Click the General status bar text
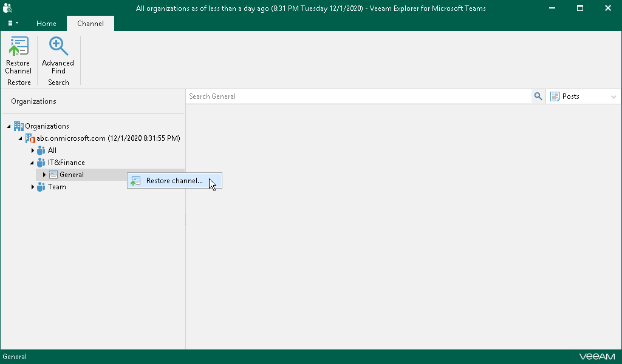This screenshot has width=622, height=364. click(15, 357)
